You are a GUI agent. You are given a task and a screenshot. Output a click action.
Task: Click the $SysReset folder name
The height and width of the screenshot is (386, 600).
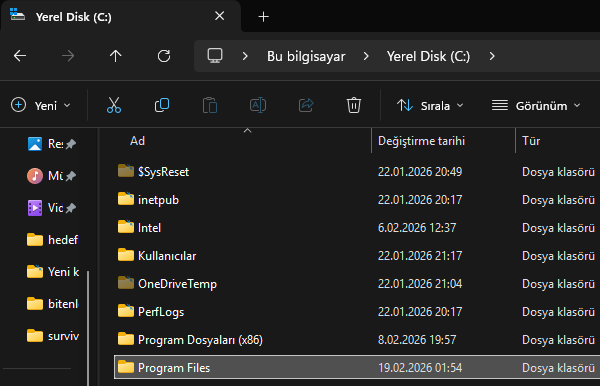click(163, 172)
